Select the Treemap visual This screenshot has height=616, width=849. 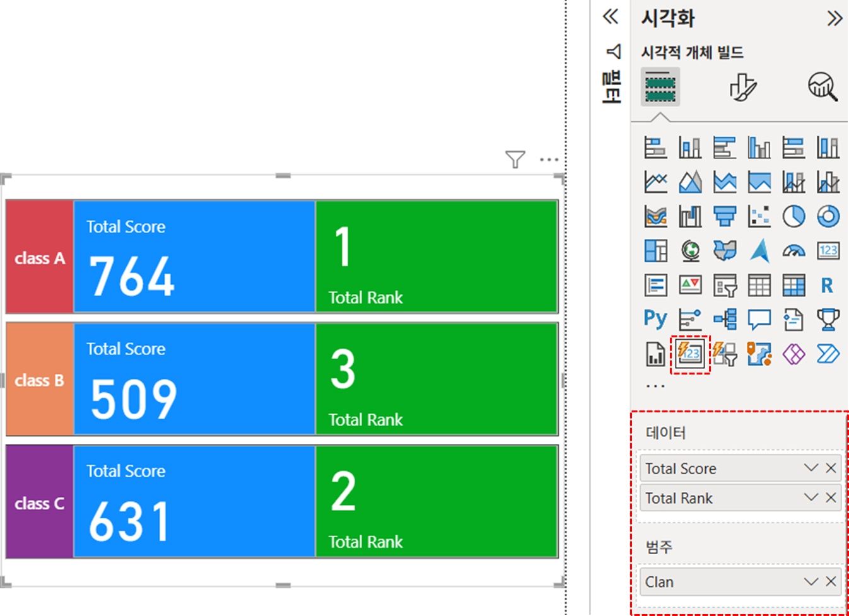(x=655, y=251)
